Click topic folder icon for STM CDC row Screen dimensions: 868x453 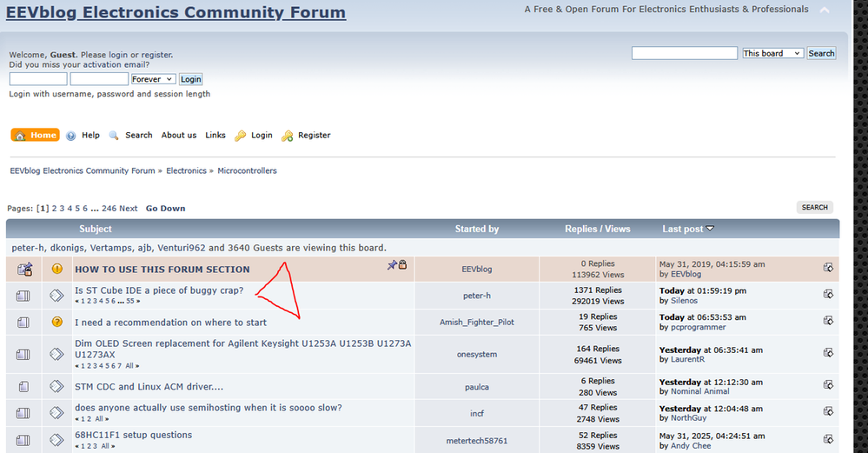(23, 387)
